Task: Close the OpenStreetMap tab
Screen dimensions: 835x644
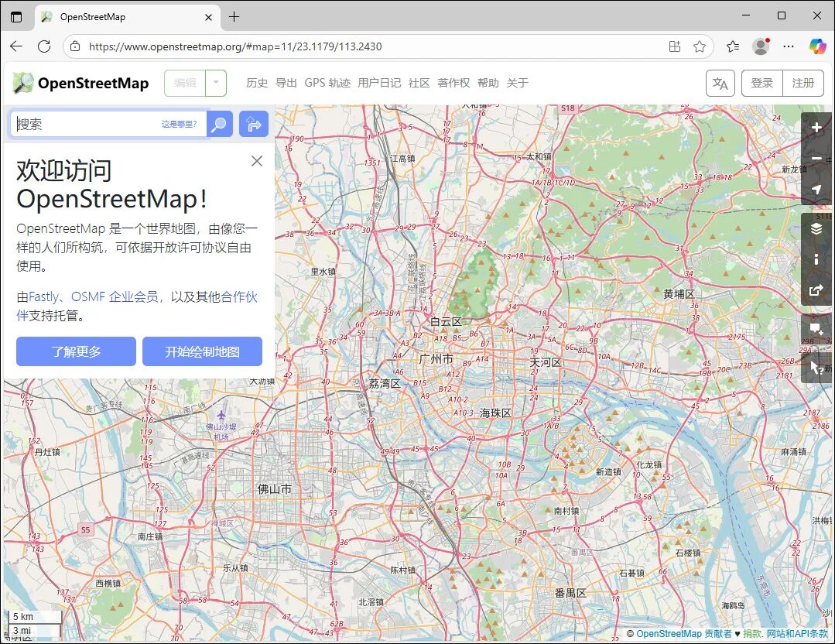Action: tap(208, 17)
